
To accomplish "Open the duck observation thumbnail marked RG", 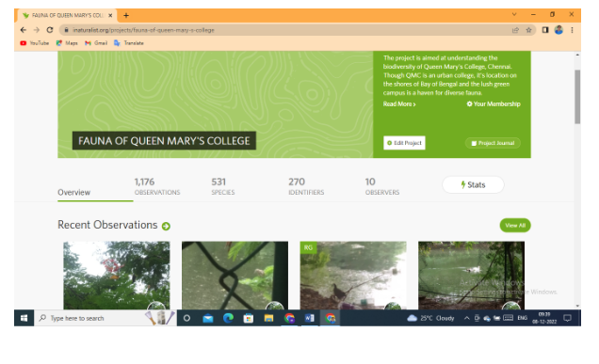I will pyautogui.click(x=353, y=275).
